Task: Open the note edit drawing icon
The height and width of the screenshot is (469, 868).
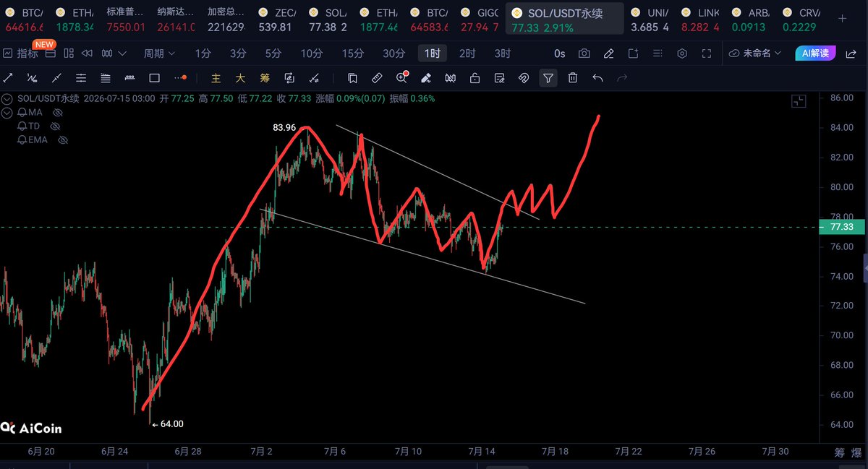Action: coord(499,78)
